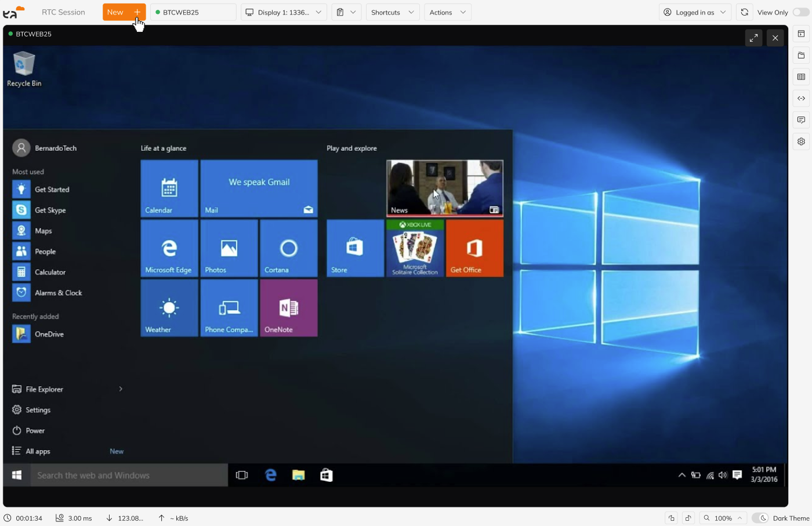Expand the Shortcuts dropdown

point(393,12)
